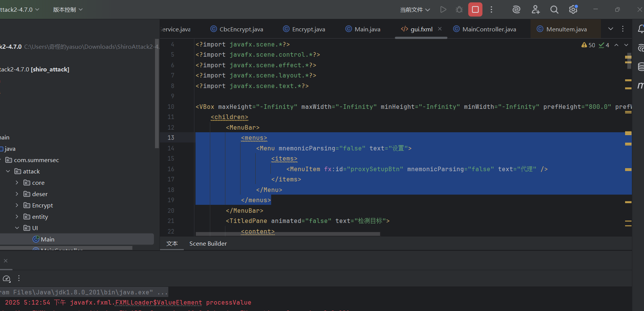The image size is (644, 311).
Task: Open Search Everywhere magnifier icon
Action: point(554,9)
